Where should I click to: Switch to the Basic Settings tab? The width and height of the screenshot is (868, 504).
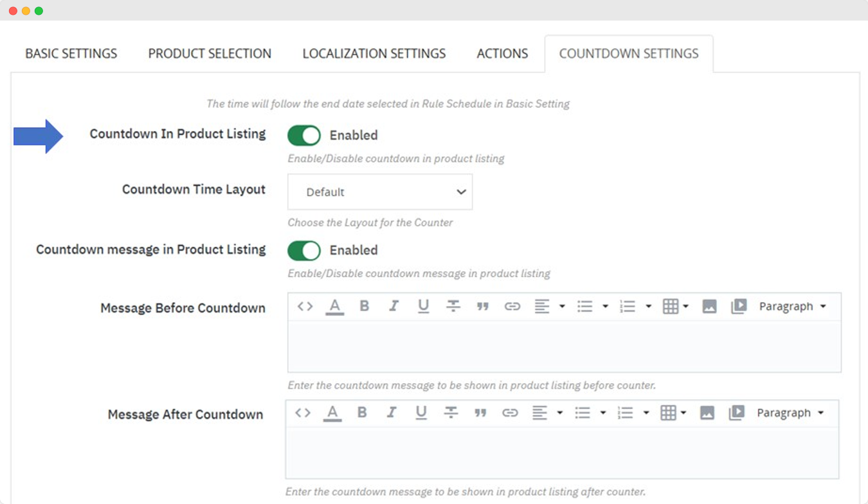71,53
